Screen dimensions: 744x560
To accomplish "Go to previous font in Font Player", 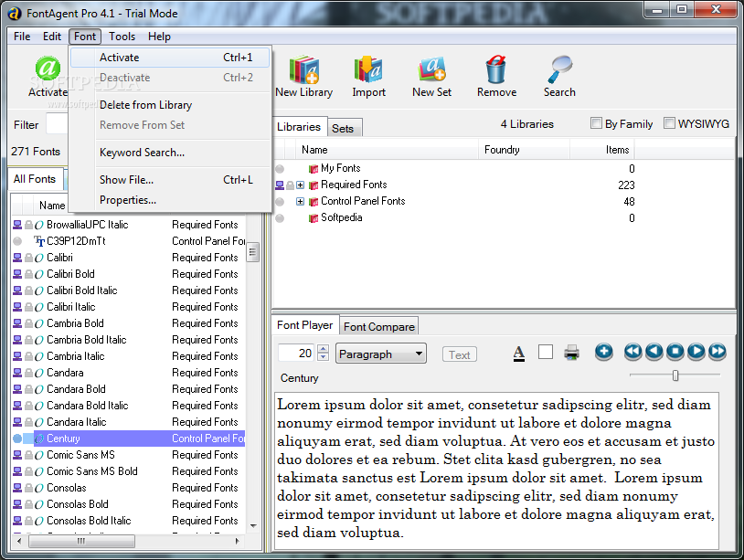I will coord(654,352).
